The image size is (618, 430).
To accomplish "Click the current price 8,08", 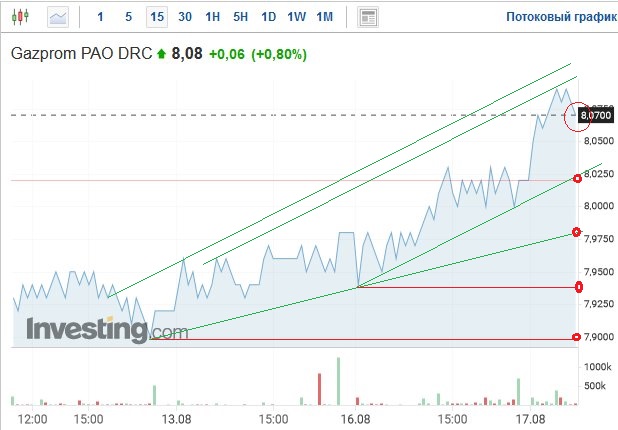I will (187, 54).
